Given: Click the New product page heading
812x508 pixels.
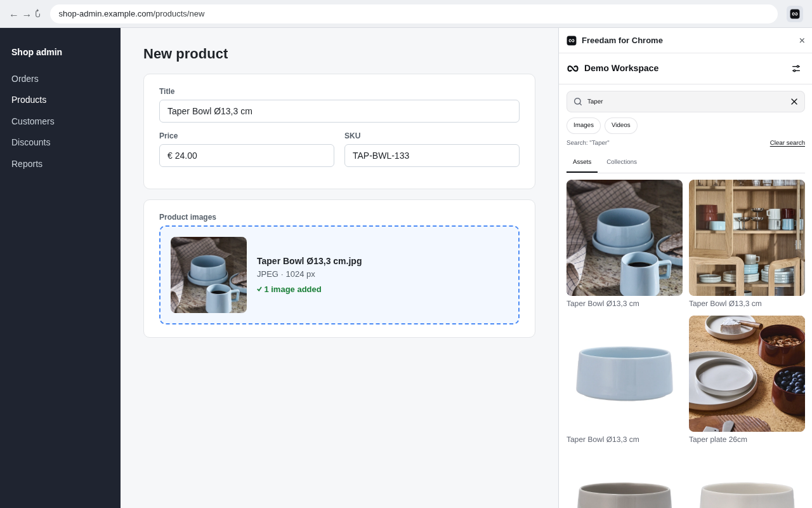Looking at the screenshot, I should [x=185, y=54].
